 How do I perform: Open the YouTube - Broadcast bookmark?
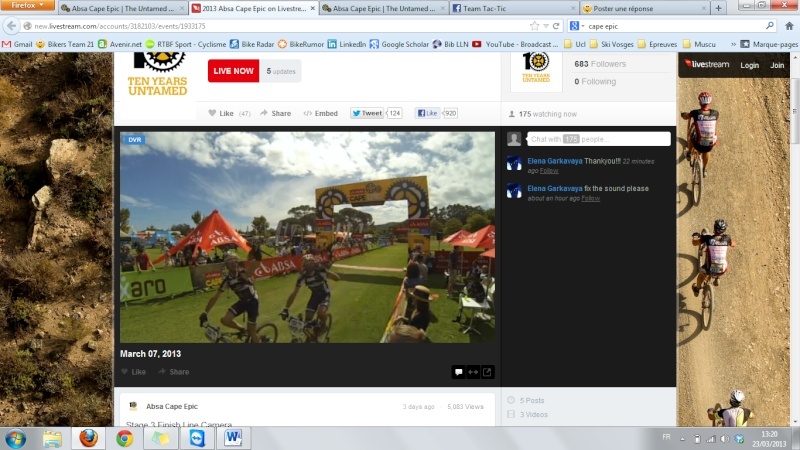point(515,44)
